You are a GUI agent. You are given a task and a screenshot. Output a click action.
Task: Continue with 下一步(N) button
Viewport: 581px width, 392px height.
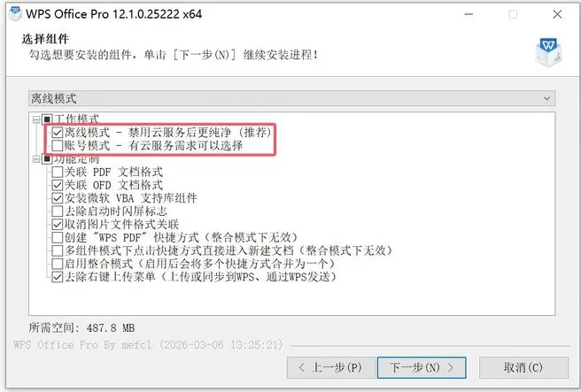click(x=422, y=367)
